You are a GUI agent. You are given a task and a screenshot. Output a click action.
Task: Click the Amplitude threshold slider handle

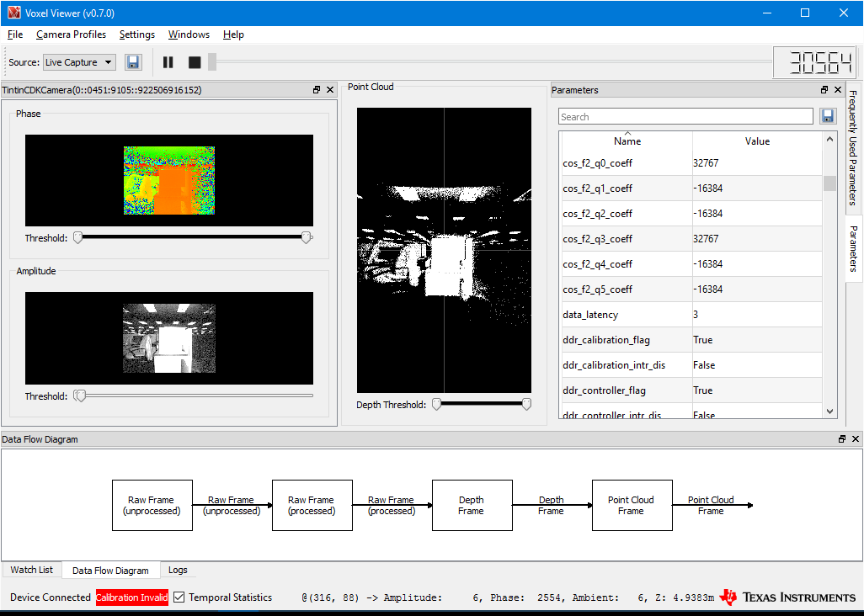81,396
